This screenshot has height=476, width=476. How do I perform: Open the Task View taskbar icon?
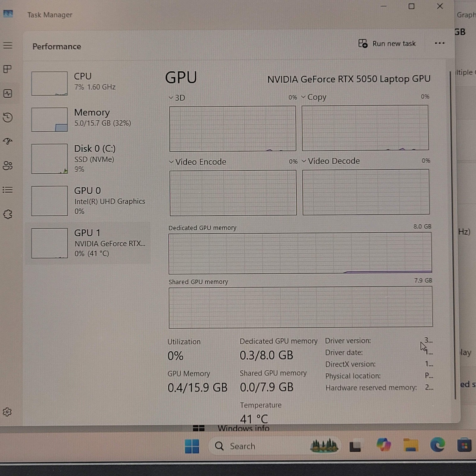point(355,446)
